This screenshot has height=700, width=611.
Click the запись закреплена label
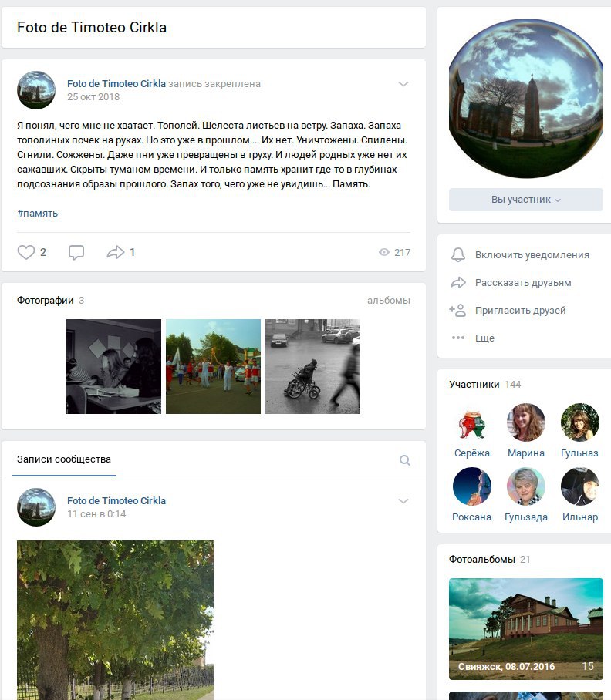214,83
